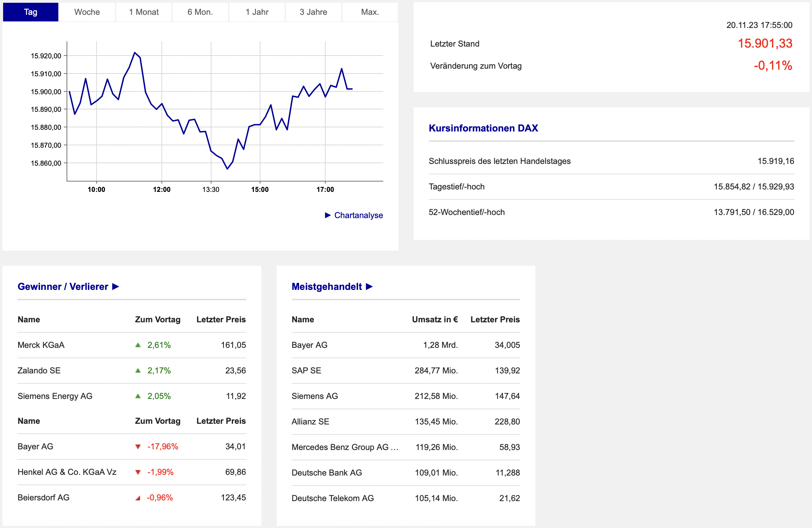Open Deutsche Bank AG stock entry
The image size is (812, 528).
327,473
